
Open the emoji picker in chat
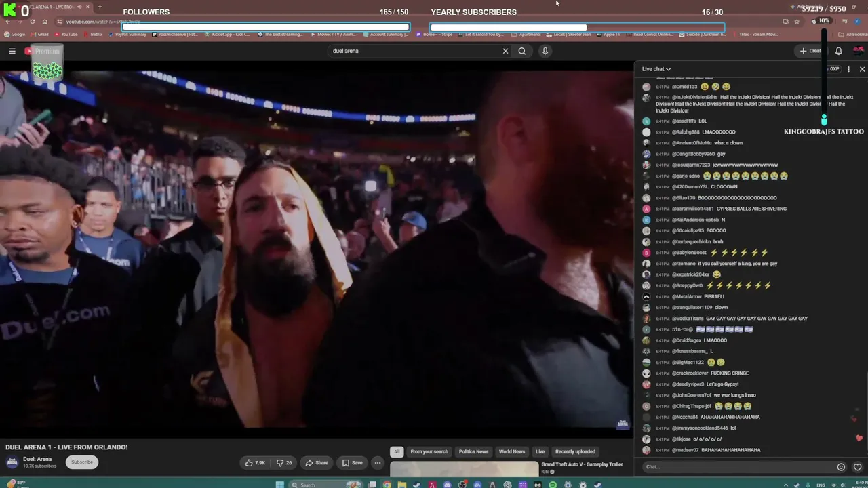pyautogui.click(x=842, y=467)
